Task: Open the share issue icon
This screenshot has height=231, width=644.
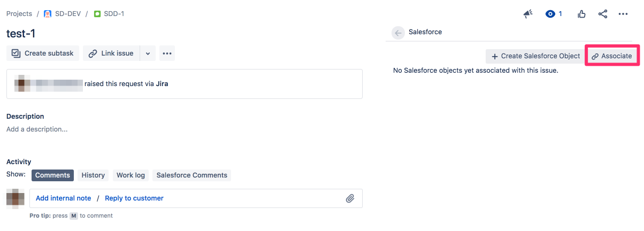Action: [x=603, y=14]
